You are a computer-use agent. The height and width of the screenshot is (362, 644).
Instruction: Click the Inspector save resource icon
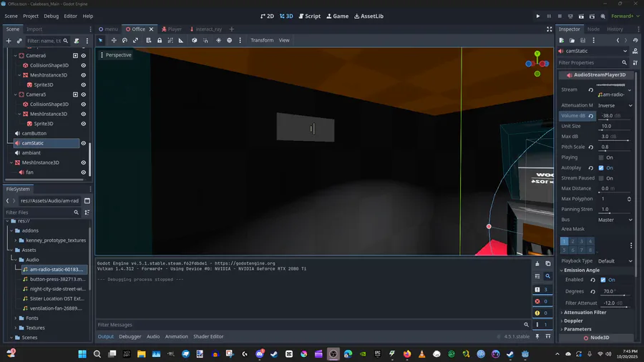(x=582, y=40)
